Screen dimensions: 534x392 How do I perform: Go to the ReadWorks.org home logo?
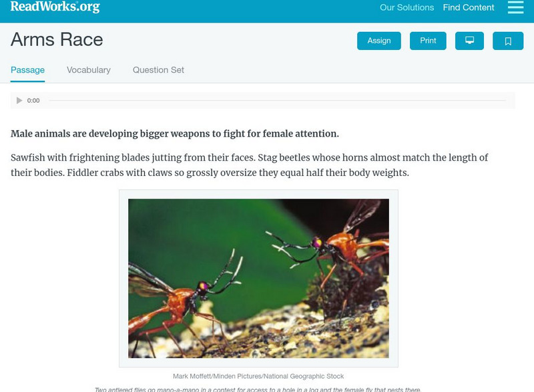55,7
